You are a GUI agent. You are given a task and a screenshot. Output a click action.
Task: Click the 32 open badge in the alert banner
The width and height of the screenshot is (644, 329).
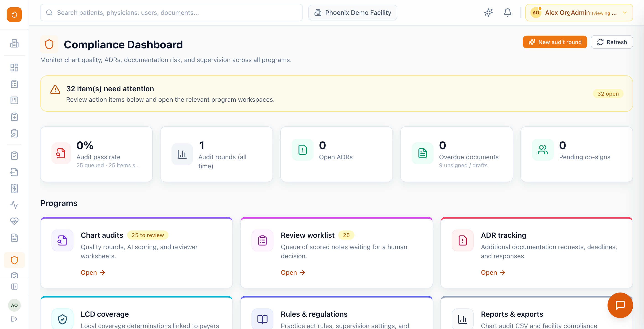(x=608, y=94)
